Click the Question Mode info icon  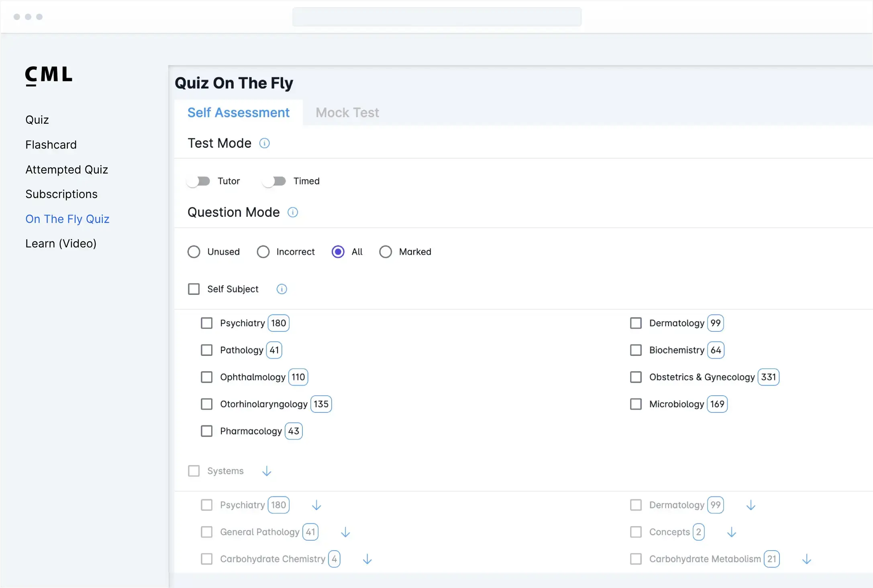point(293,212)
